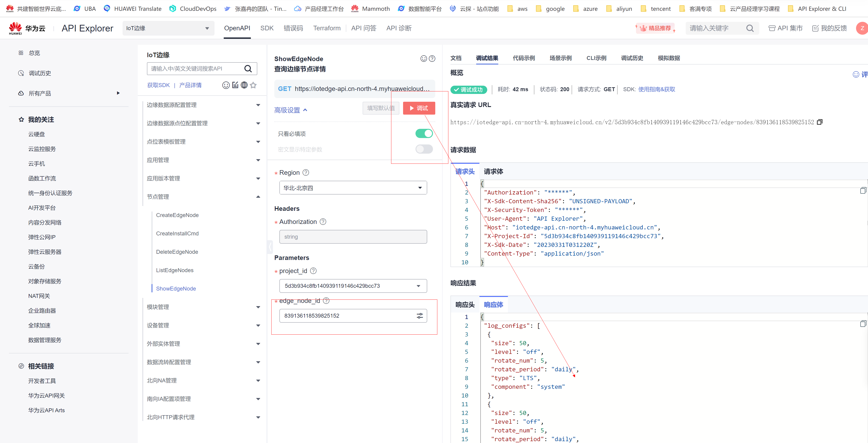Click the edit note icon beside 产品详情
Image resolution: width=868 pixels, height=443 pixels.
pos(235,85)
